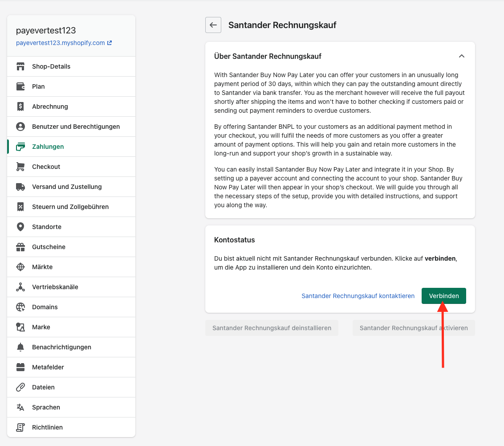Open Santander Rechnungskauf kontaktieren link
The image size is (504, 446).
[358, 296]
